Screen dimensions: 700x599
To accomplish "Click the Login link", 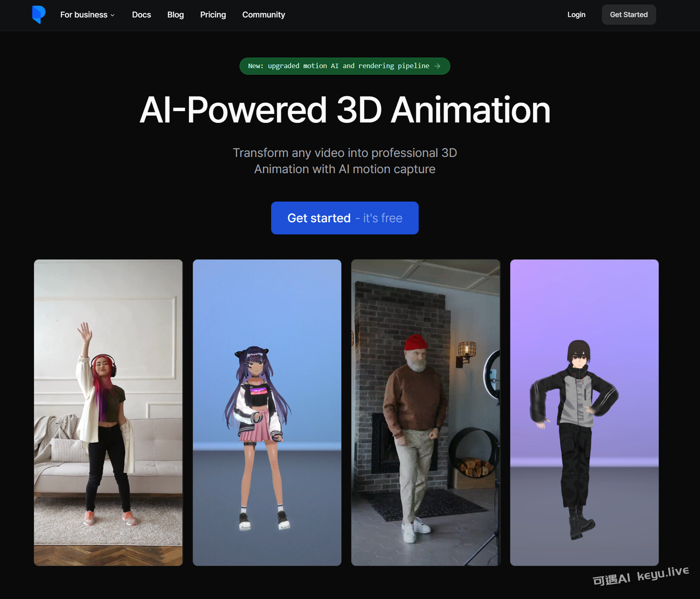I will (x=576, y=15).
